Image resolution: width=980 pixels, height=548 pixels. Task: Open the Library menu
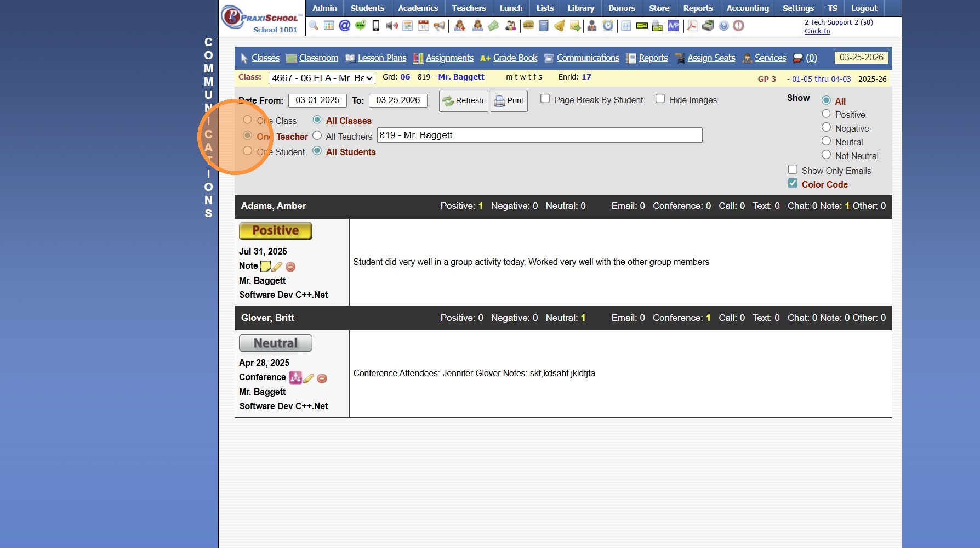click(x=581, y=8)
